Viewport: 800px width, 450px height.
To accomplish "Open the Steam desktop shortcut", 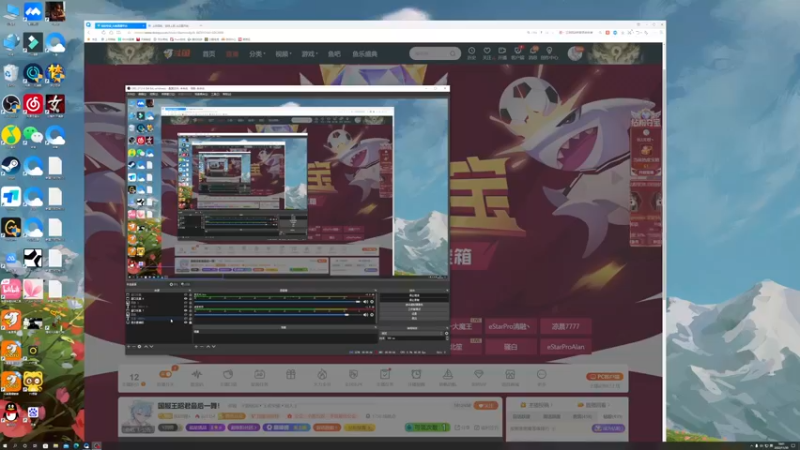I will pyautogui.click(x=11, y=166).
